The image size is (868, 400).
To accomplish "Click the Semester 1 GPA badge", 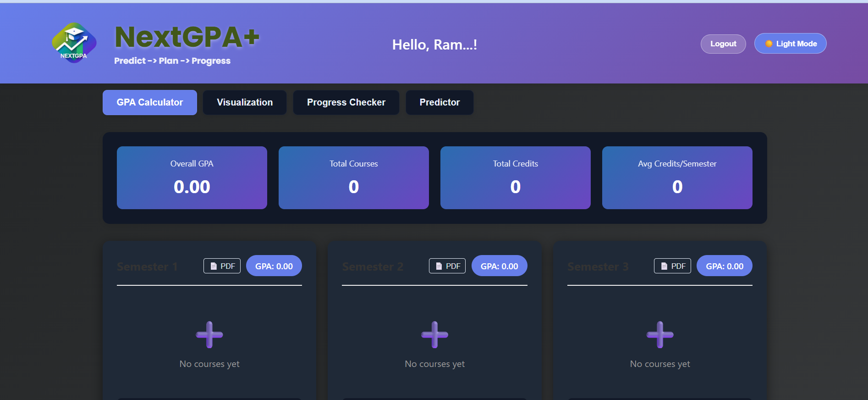I will point(274,266).
